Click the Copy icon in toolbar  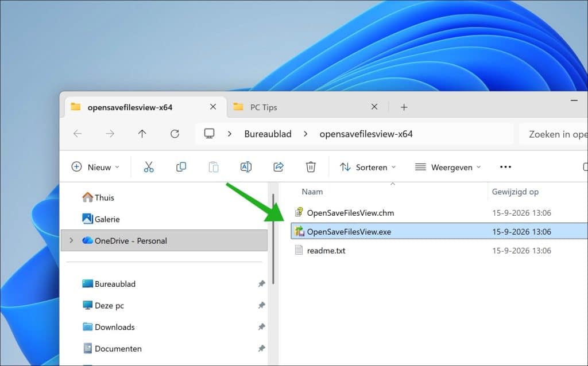[181, 167]
